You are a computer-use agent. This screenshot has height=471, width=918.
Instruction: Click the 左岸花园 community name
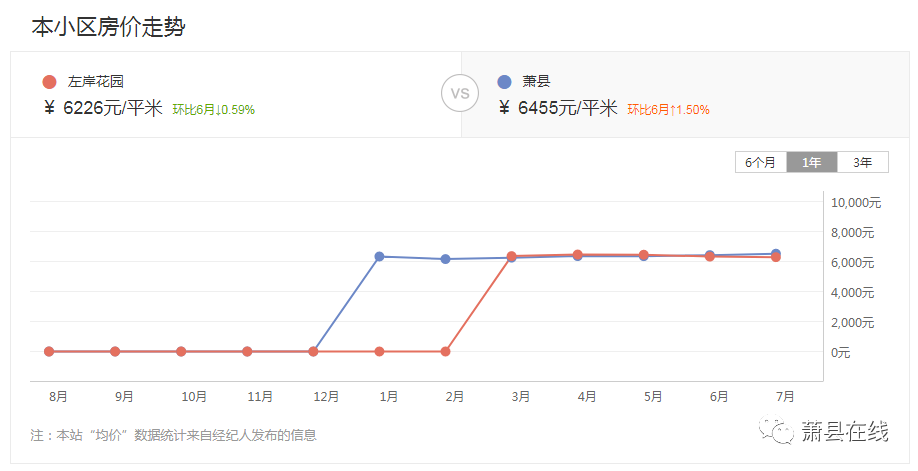click(x=95, y=83)
